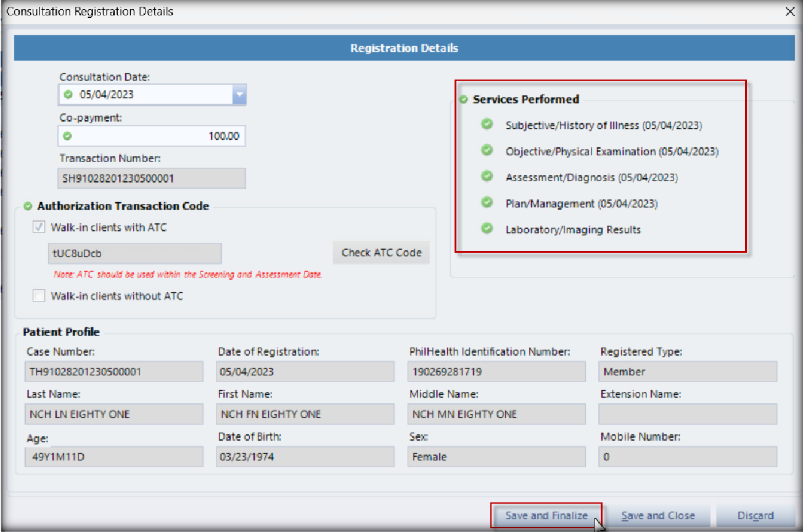Click the Save and Close button
803x532 pixels.
point(657,515)
